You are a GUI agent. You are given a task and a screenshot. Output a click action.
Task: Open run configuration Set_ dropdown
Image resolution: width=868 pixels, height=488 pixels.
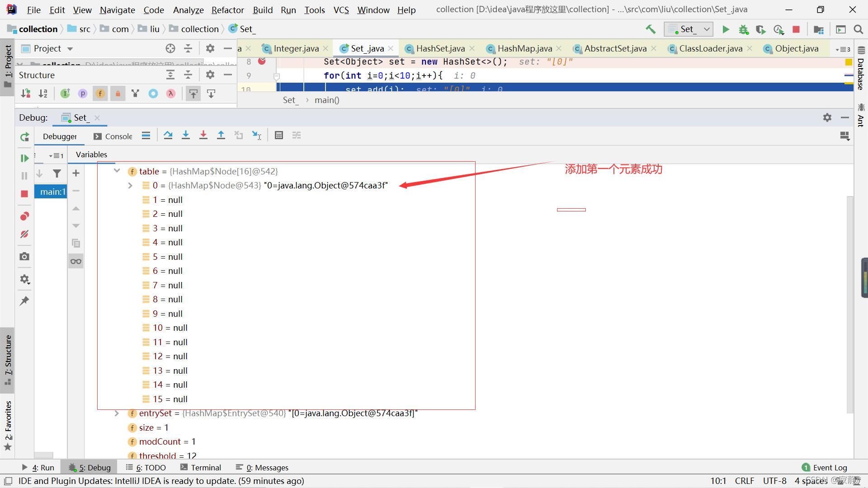pyautogui.click(x=689, y=29)
